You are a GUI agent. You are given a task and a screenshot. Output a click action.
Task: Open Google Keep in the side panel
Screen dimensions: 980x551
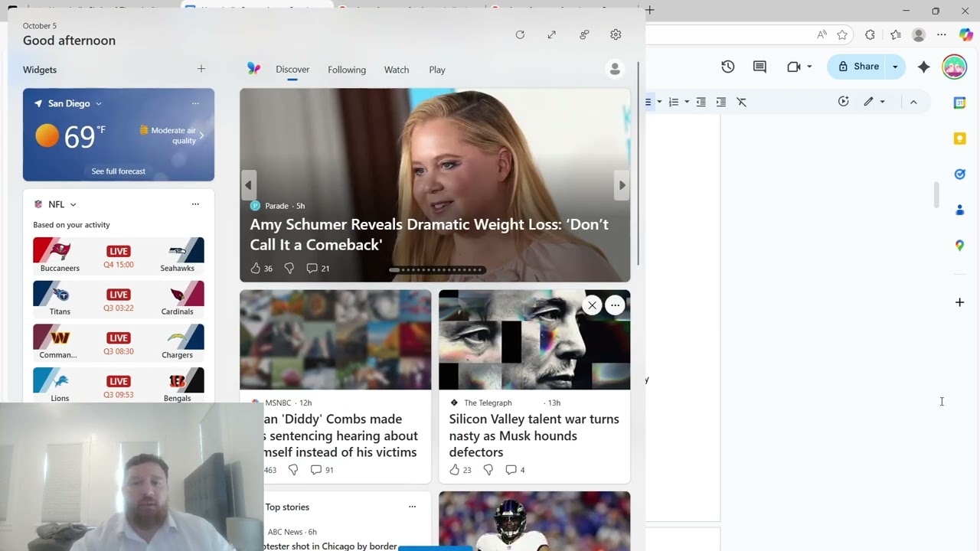(959, 139)
